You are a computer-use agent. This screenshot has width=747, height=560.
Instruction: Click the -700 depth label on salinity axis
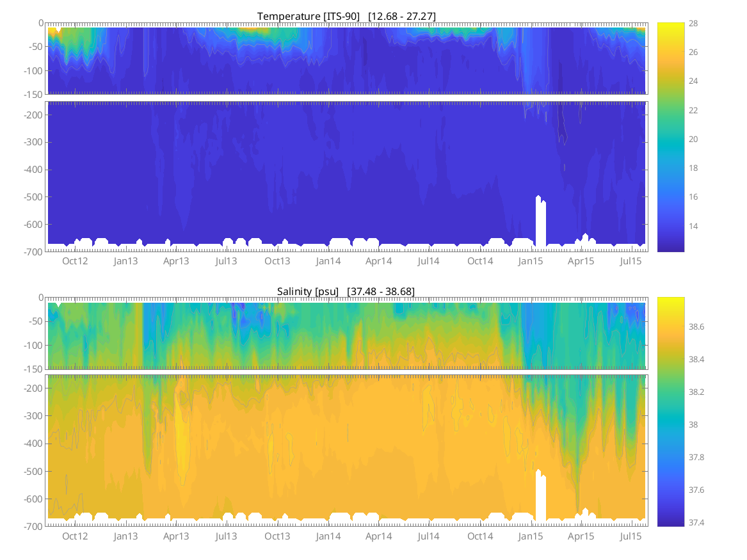[31, 527]
